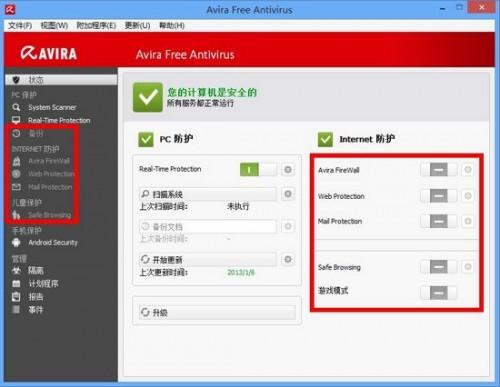Toggle the 游戏模式 game mode switch

point(439,293)
